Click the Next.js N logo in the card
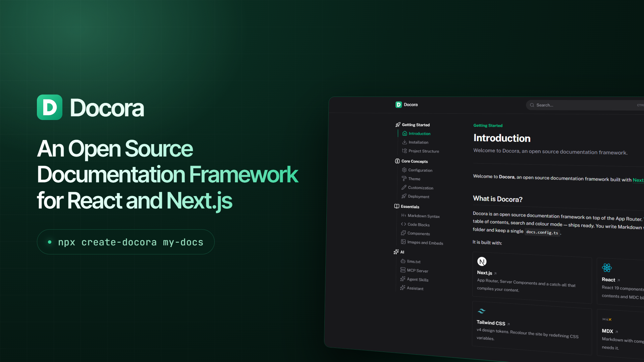 [482, 261]
